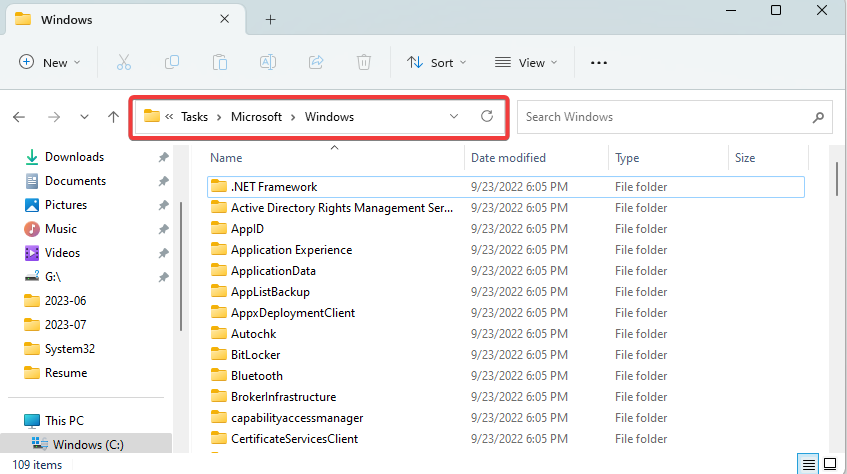
Task: Open the New dropdown menu
Action: 50,63
